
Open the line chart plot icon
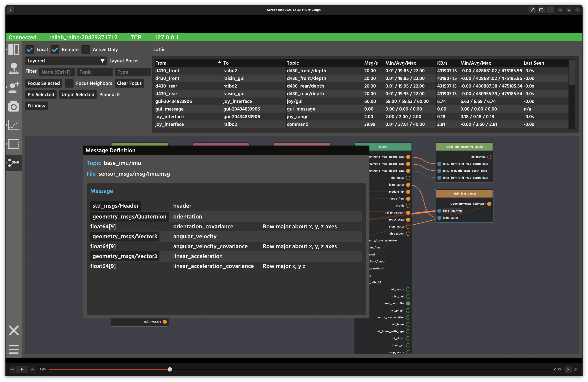tap(13, 125)
